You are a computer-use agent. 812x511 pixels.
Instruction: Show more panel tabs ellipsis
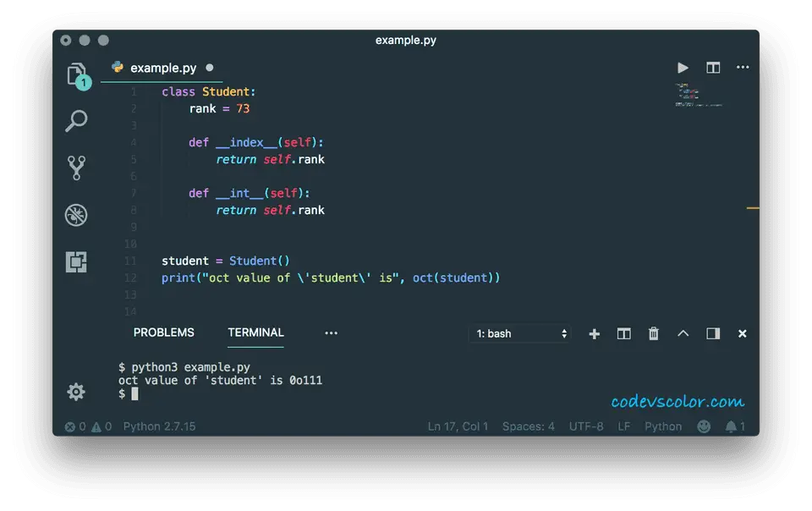point(331,332)
